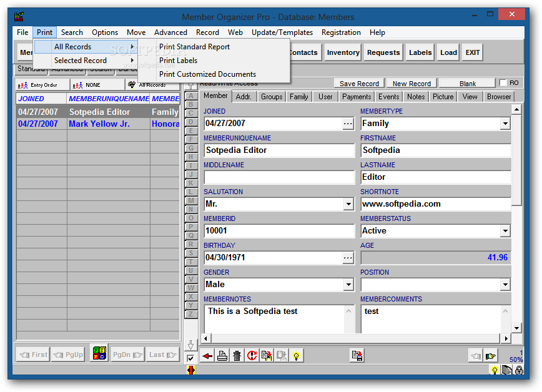Click the grayed pointing hand previous-record icon
542x392 pixels.
(476, 356)
